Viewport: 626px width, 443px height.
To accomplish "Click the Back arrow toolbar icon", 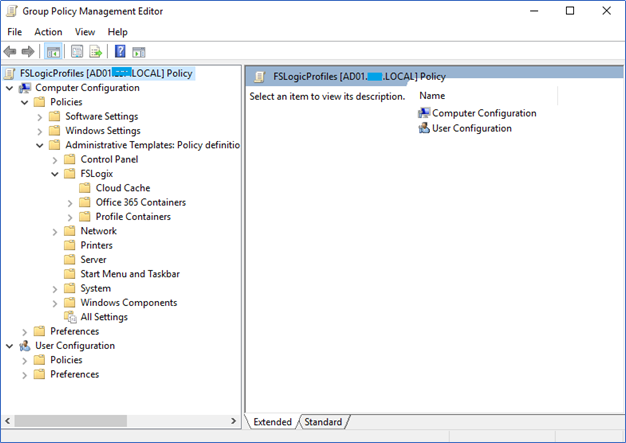I will pyautogui.click(x=10, y=51).
